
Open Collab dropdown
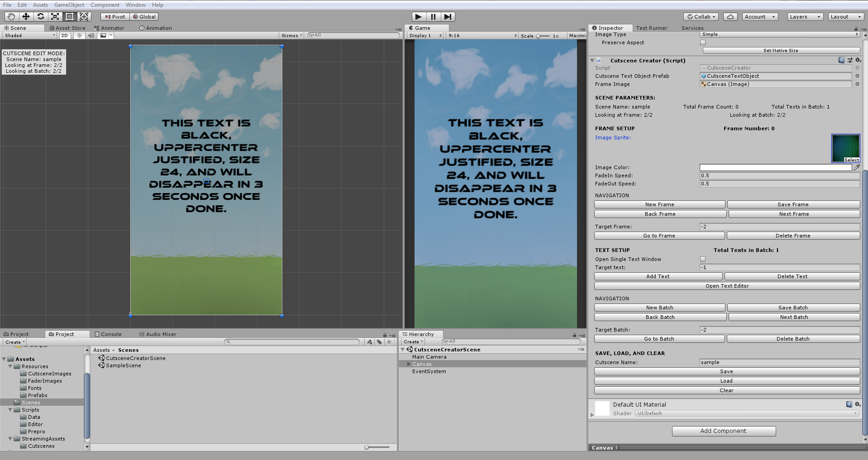tap(701, 17)
